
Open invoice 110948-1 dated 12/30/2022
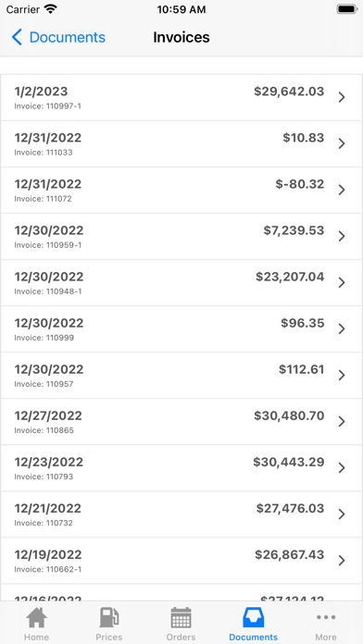click(x=181, y=283)
